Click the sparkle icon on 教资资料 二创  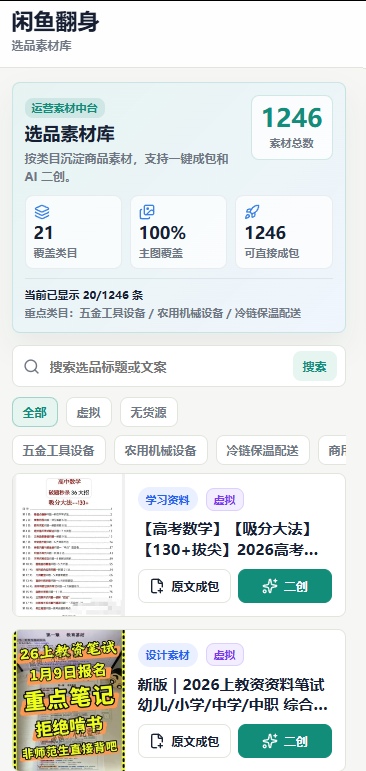270,741
